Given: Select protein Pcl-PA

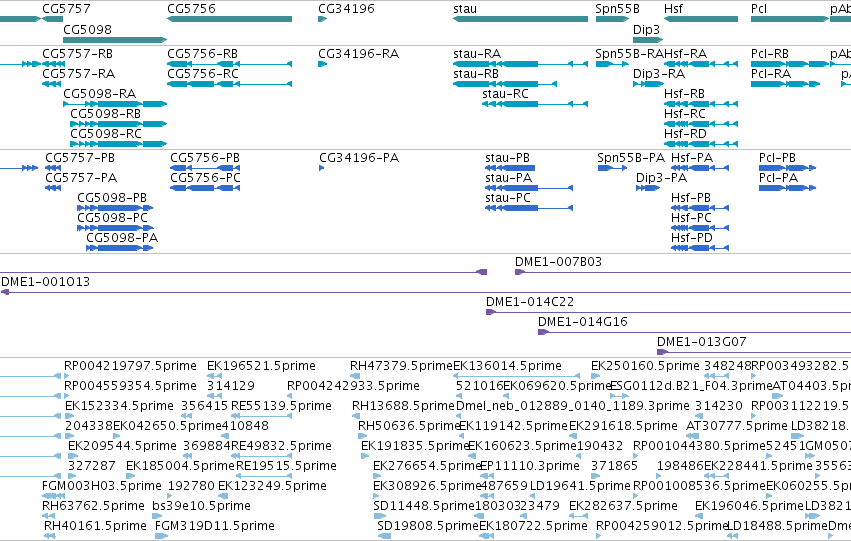Looking at the screenshot, I should (x=778, y=178).
